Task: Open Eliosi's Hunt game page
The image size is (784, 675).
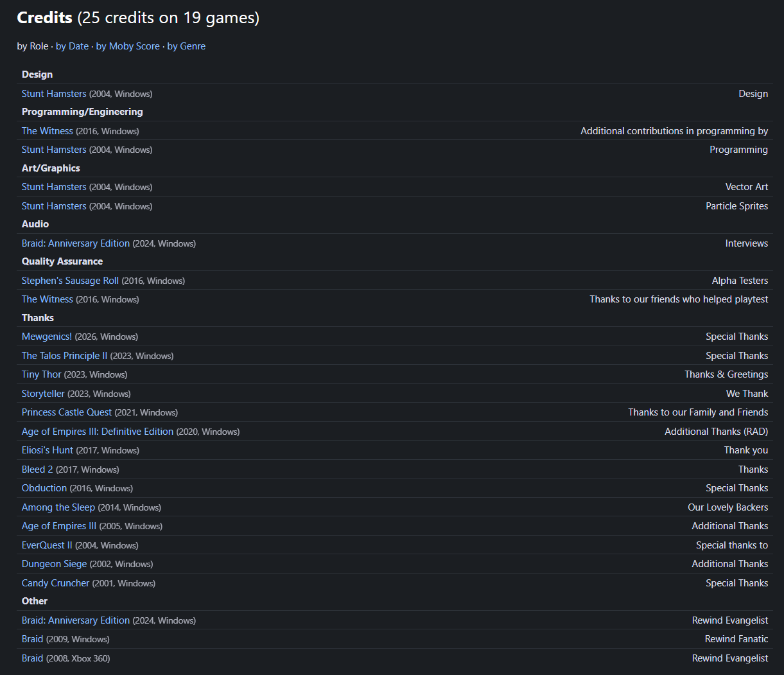Action: point(48,450)
